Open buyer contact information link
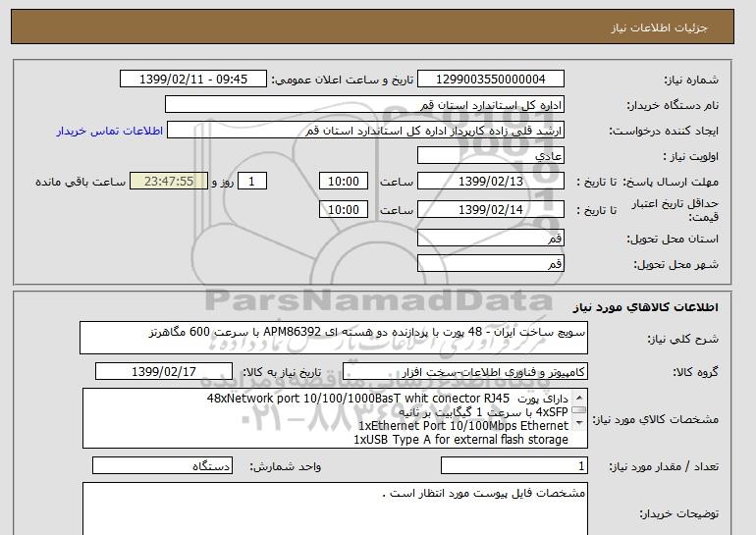 (109, 131)
